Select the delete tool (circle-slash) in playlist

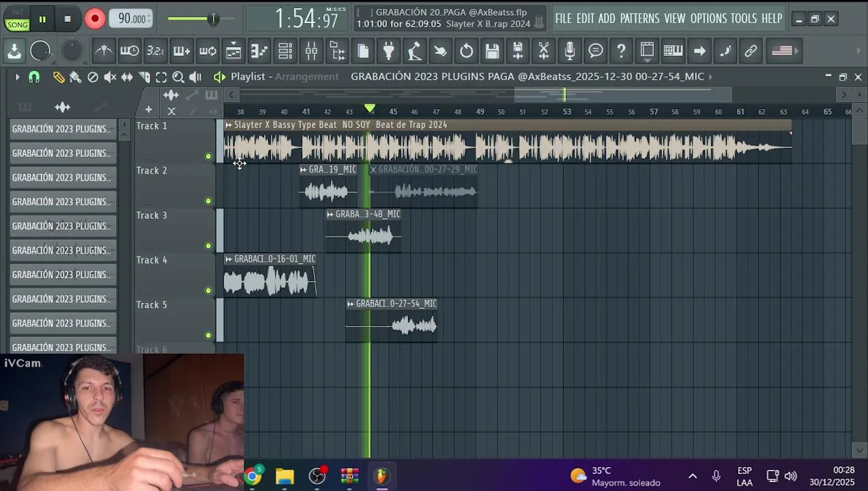[x=93, y=77]
